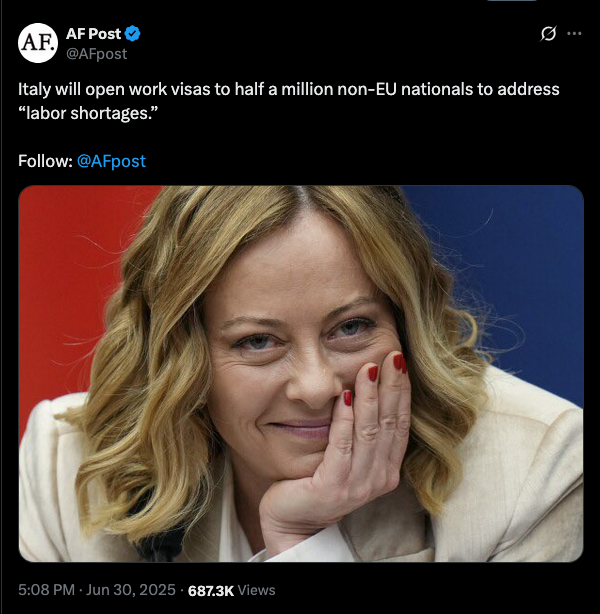Click the word Views beside the count
The width and height of the screenshot is (600, 614).
click(x=257, y=590)
